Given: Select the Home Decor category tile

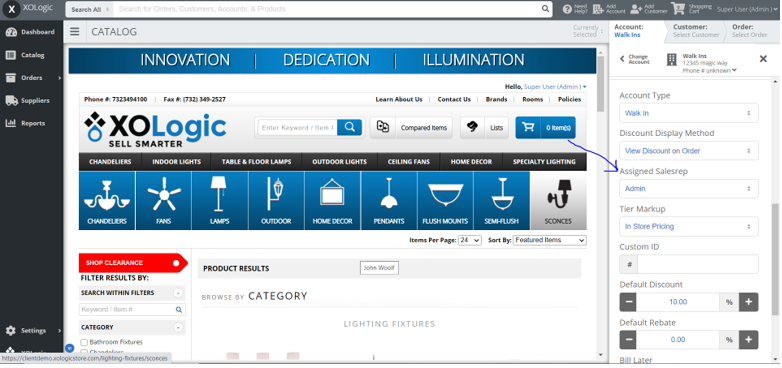Looking at the screenshot, I should (x=333, y=200).
